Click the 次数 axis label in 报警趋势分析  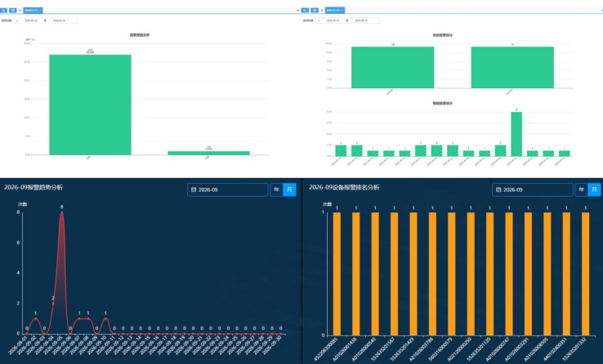tap(22, 204)
